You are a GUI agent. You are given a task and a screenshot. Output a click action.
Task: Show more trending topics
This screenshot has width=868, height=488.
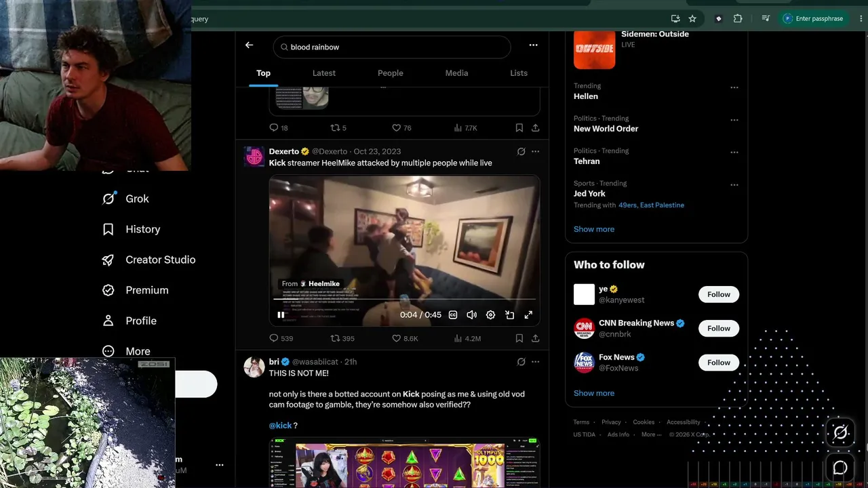(x=594, y=229)
